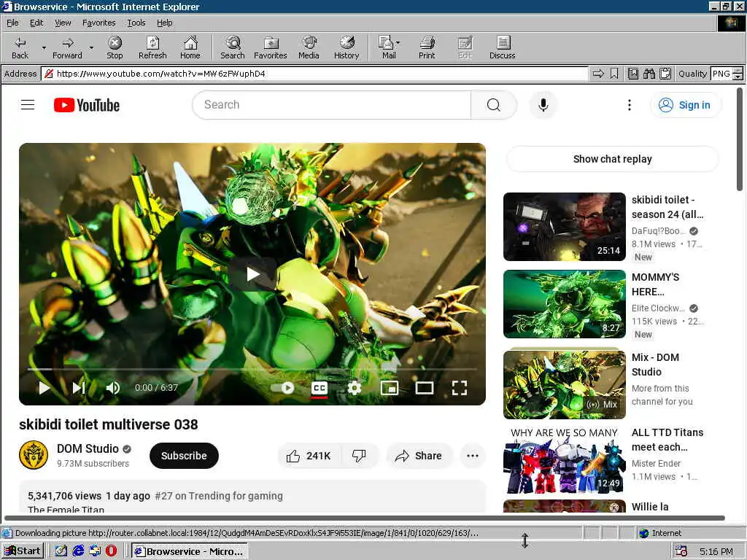This screenshot has width=747, height=560.
Task: Open the History toolbar icon
Action: pos(347,47)
